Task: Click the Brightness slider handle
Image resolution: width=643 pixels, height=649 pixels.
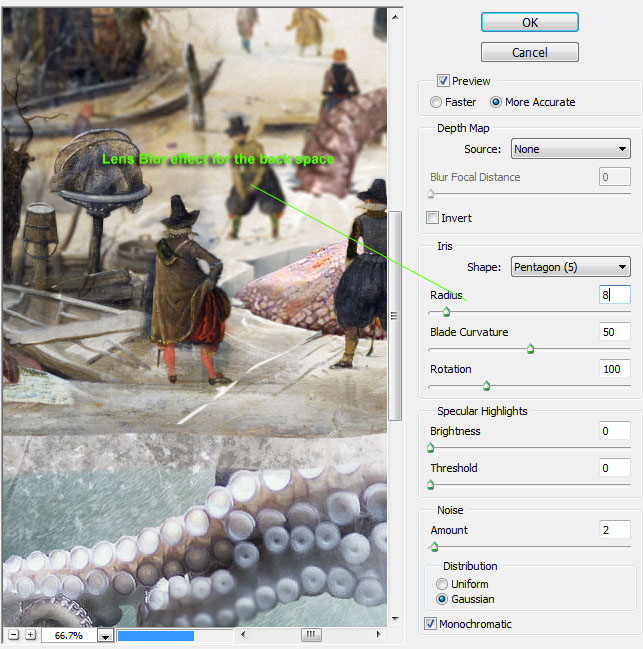Action: (x=431, y=448)
